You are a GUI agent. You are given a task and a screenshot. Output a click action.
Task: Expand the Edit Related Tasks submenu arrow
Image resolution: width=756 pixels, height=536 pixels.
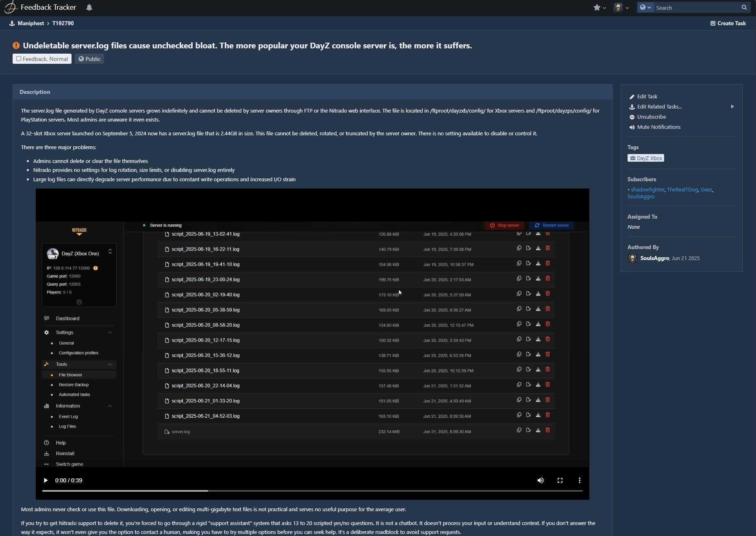[x=732, y=107]
